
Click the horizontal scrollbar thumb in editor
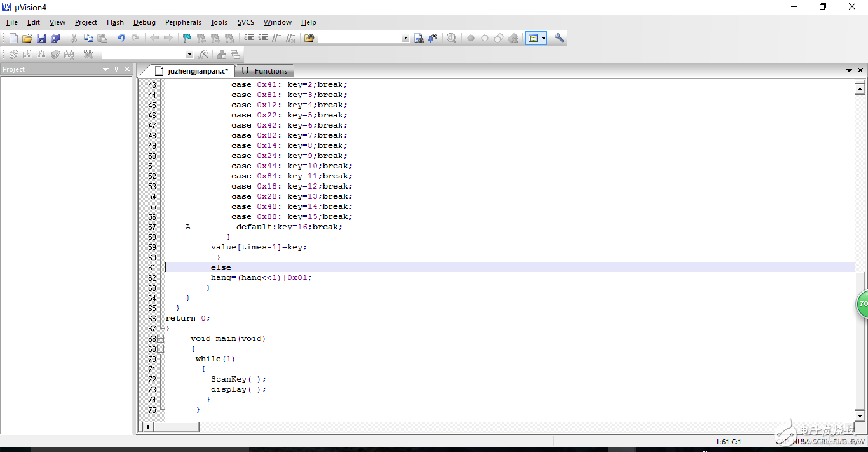pyautogui.click(x=176, y=427)
